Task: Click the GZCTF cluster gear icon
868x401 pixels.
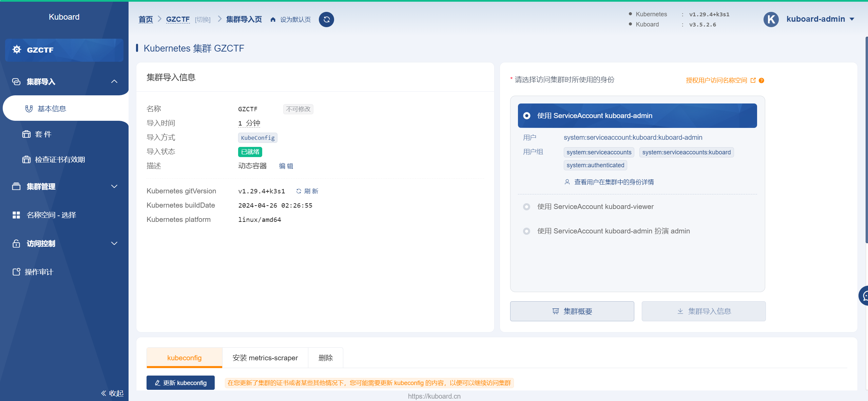Action: point(17,50)
